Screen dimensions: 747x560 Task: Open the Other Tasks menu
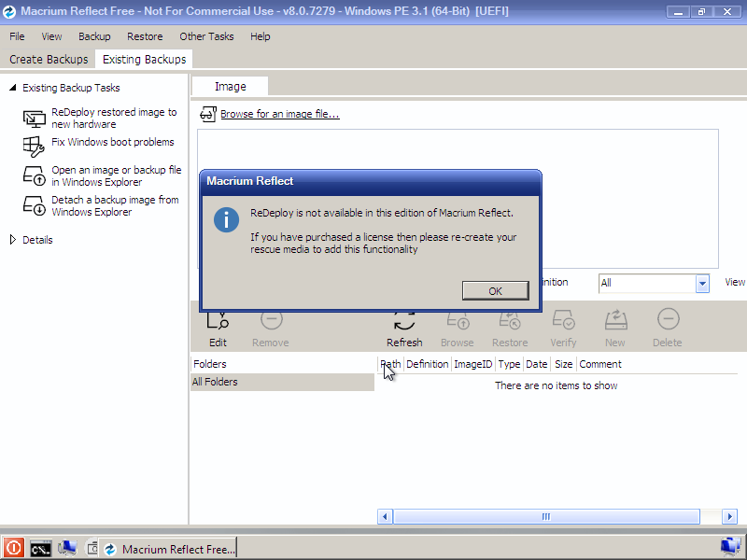coord(206,36)
